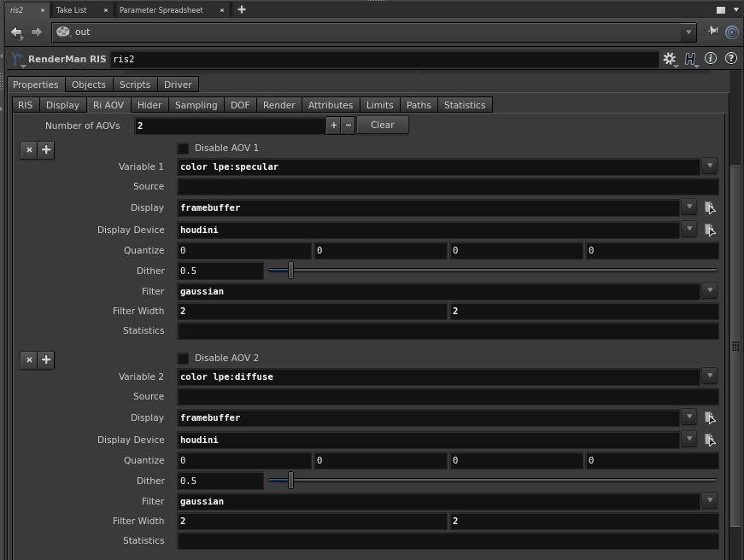
Task: Open the Variable 2 dropdown arrow
Action: click(x=710, y=376)
